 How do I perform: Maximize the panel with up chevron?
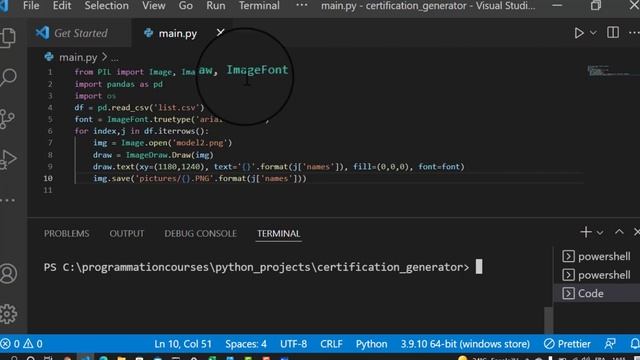[619, 232]
